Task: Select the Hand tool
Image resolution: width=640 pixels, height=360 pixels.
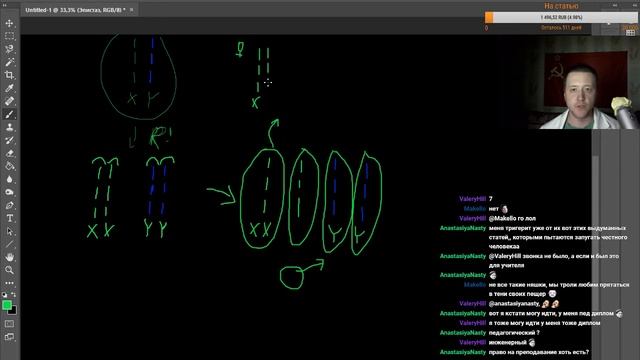Action: pos(9,257)
